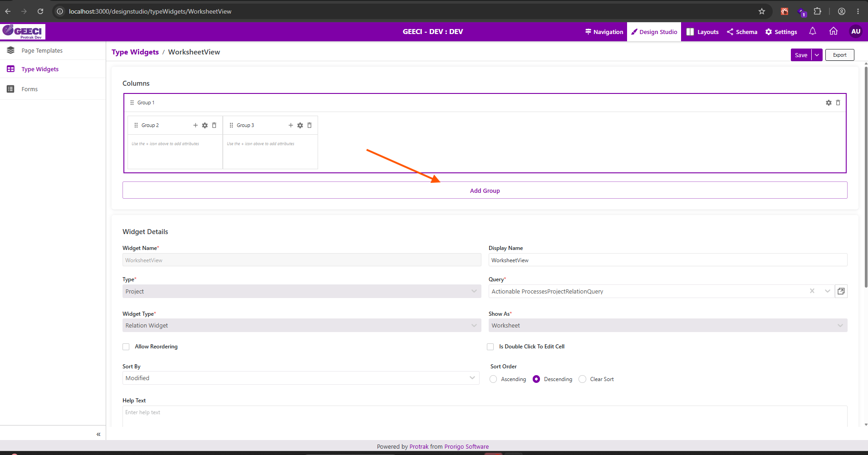
Task: Click the Group 1 settings gear icon
Action: (829, 103)
